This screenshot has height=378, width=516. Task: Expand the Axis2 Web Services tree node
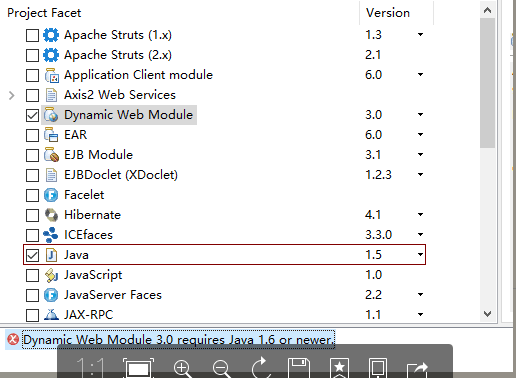pos(12,95)
